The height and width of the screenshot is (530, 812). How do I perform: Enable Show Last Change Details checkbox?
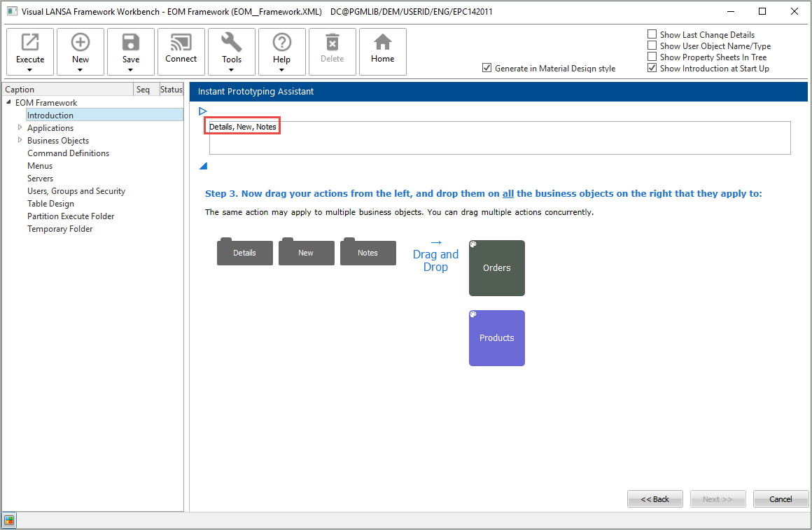click(x=652, y=34)
